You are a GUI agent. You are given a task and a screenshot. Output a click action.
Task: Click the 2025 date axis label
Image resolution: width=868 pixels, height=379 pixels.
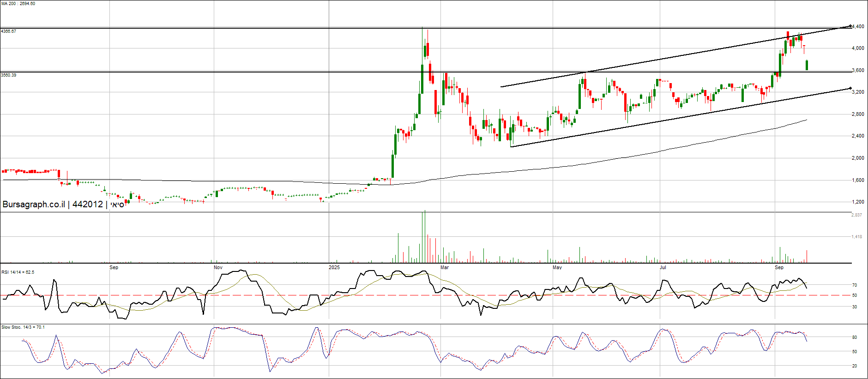click(x=334, y=268)
